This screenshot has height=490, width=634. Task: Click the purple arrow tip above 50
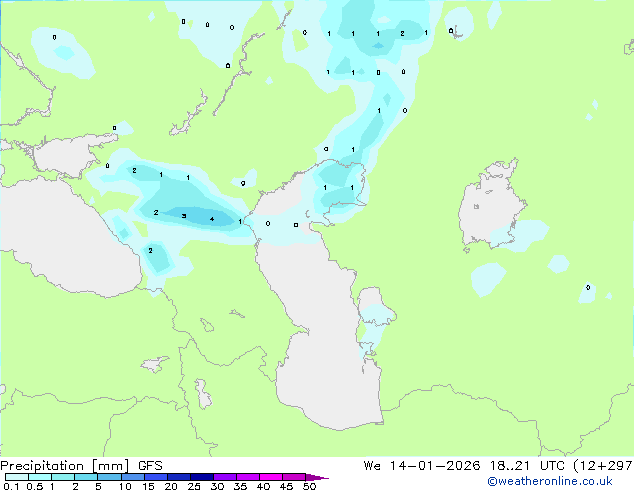(x=317, y=477)
